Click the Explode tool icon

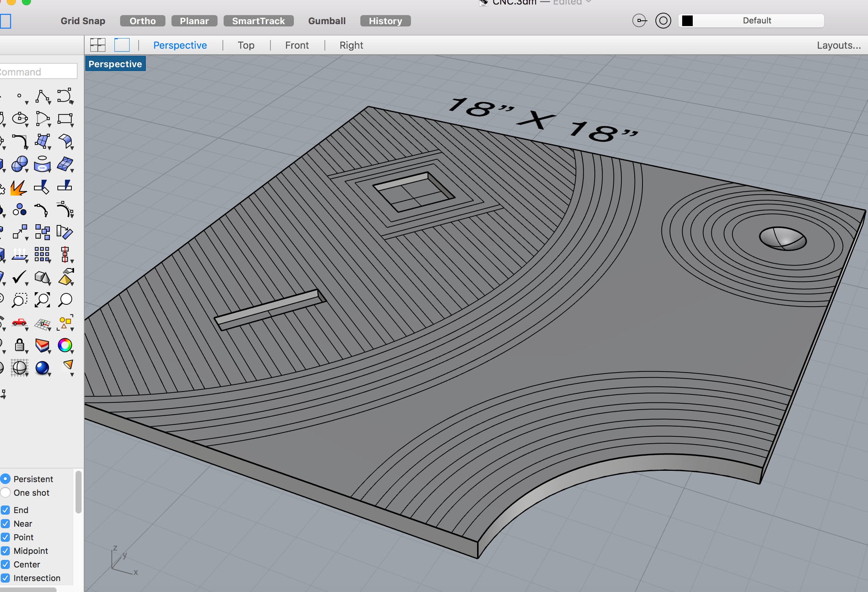pos(18,187)
